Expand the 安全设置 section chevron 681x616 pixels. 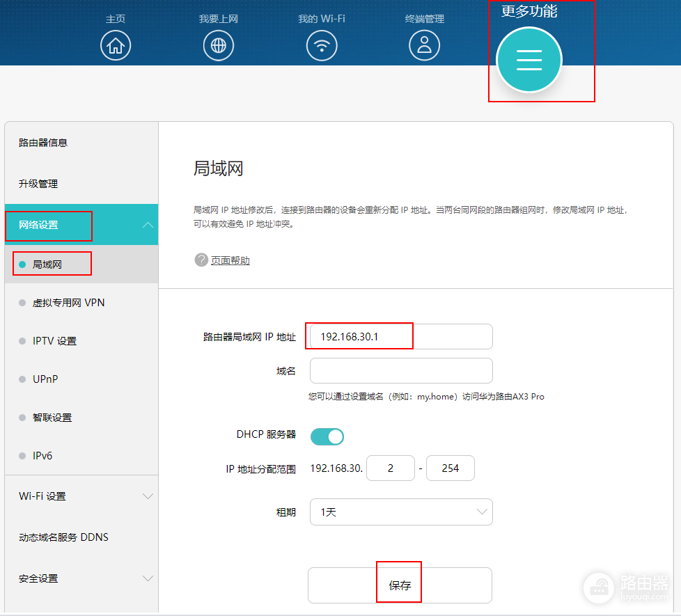pyautogui.click(x=148, y=578)
